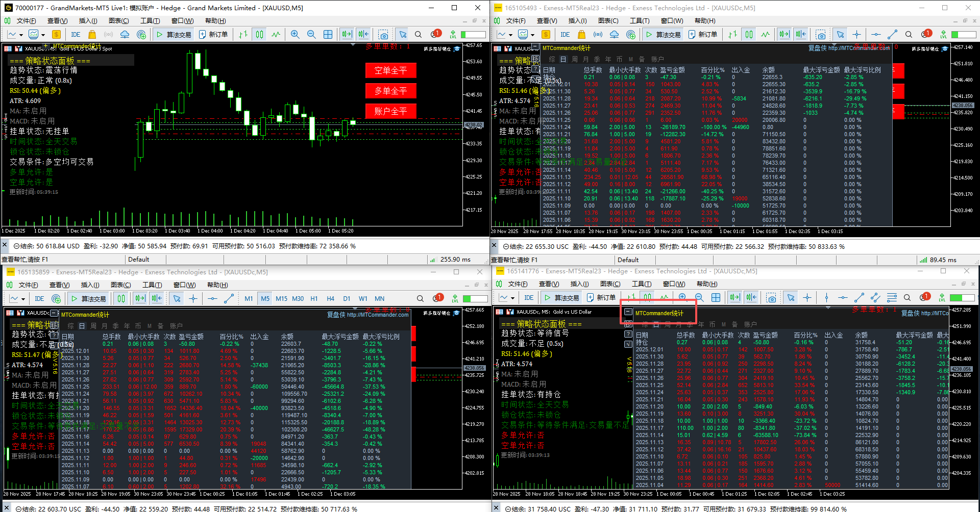Select 月 tab in Exness 165135859 statistics panel
980x512 pixels.
(x=105, y=326)
